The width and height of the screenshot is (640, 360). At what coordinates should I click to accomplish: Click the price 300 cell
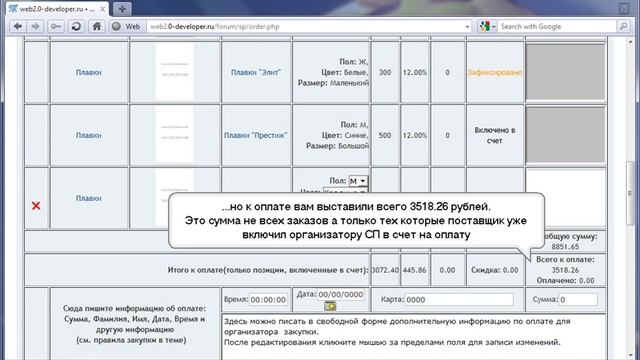(x=385, y=72)
